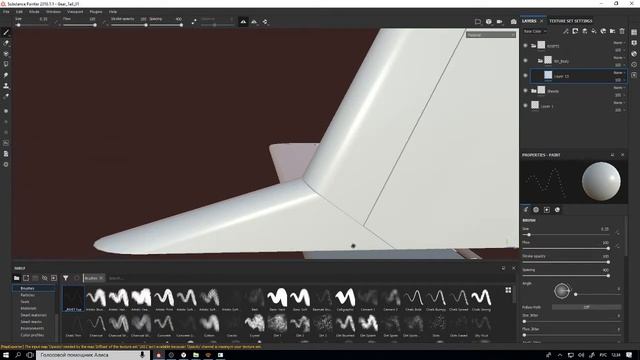640x360 pixels.
Task: Open blend mode dropdown for ASSETS layer
Action: click(619, 42)
